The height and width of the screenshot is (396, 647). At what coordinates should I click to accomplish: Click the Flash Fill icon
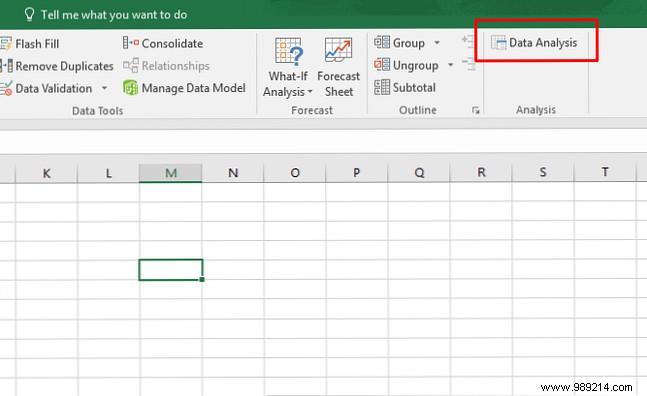(x=6, y=43)
